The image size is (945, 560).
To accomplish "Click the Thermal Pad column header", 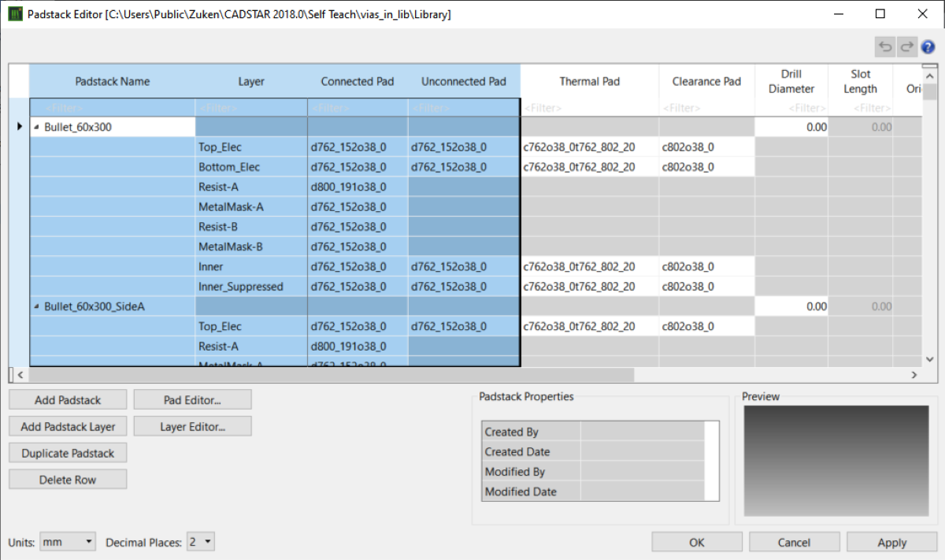I will click(x=589, y=81).
